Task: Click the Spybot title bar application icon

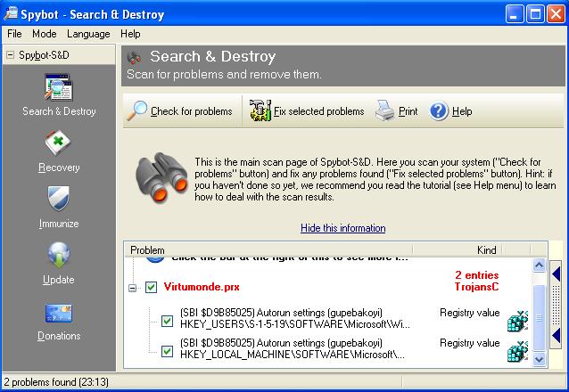Action: [11, 13]
